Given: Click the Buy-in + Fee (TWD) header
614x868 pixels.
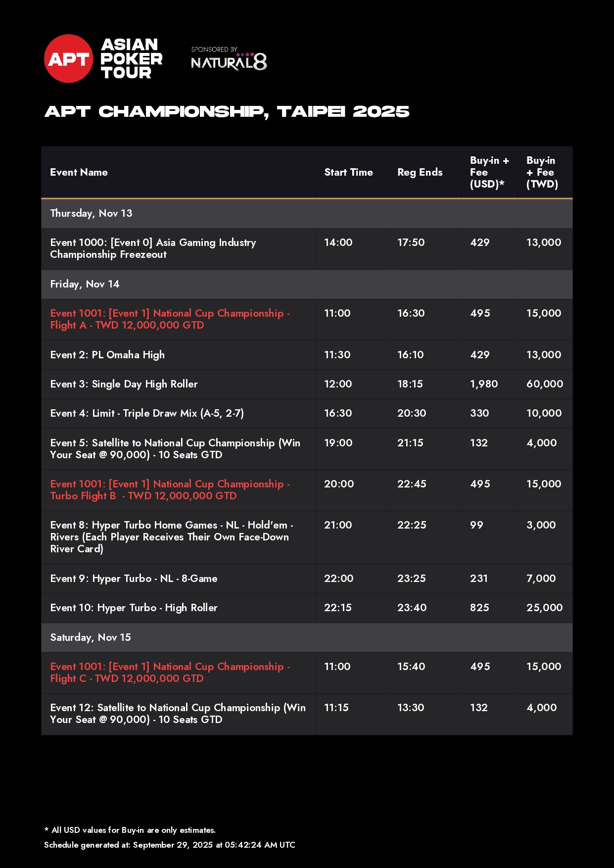Looking at the screenshot, I should point(542,172).
